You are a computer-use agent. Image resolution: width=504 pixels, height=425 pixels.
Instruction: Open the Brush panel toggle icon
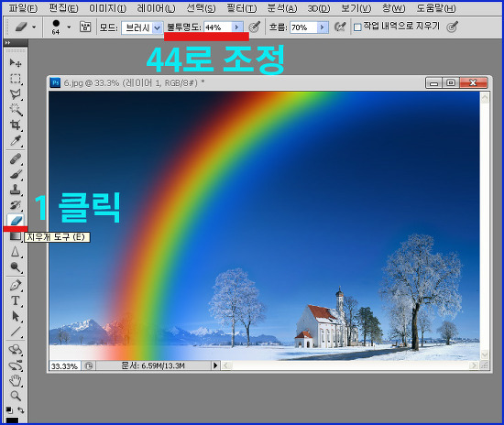pos(85,27)
